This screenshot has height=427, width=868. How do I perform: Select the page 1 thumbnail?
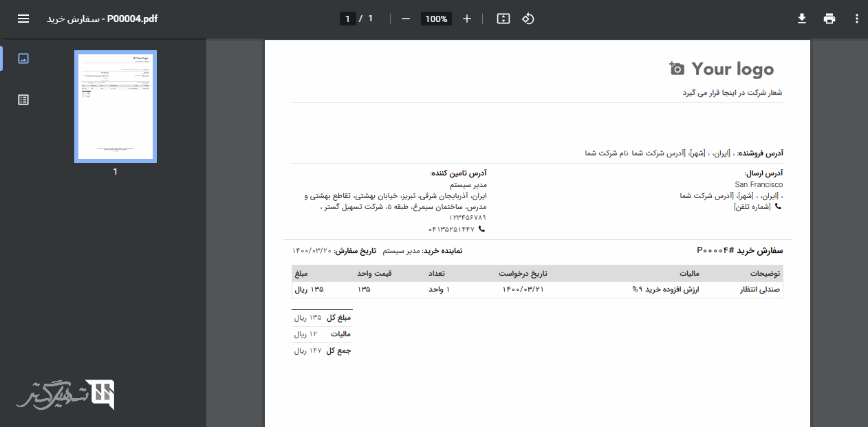[116, 107]
